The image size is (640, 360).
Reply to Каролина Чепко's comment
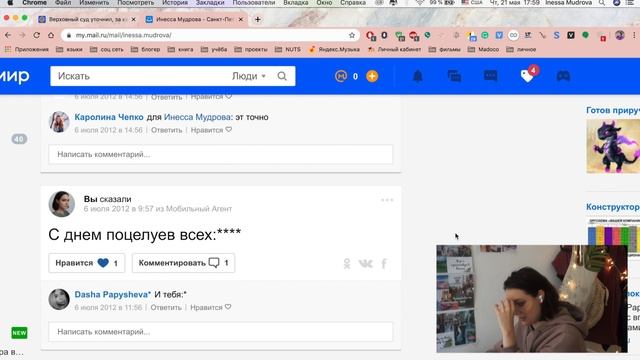pyautogui.click(x=167, y=130)
